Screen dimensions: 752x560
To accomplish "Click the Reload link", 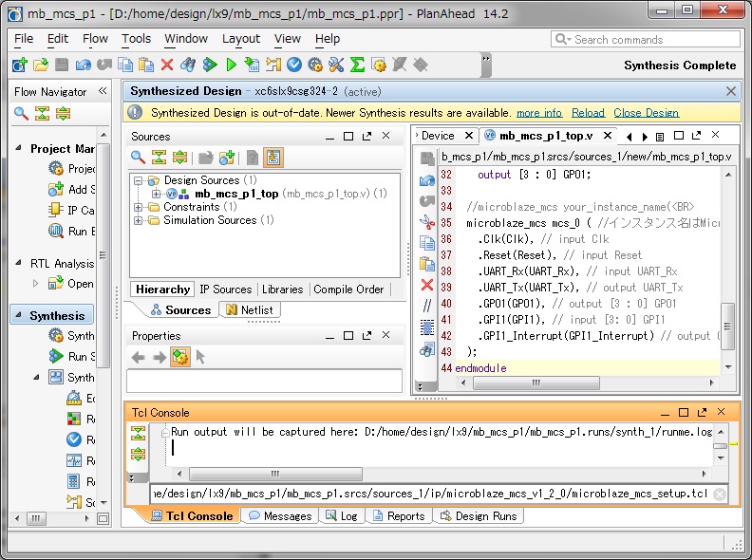I will [588, 113].
